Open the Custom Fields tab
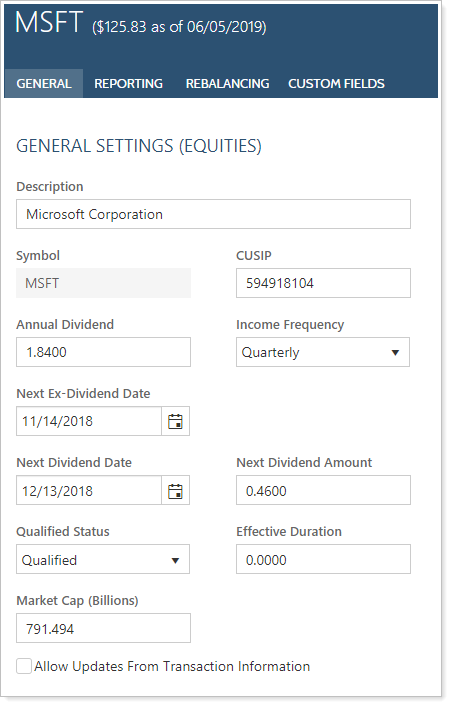The width and height of the screenshot is (451, 706). 336,84
